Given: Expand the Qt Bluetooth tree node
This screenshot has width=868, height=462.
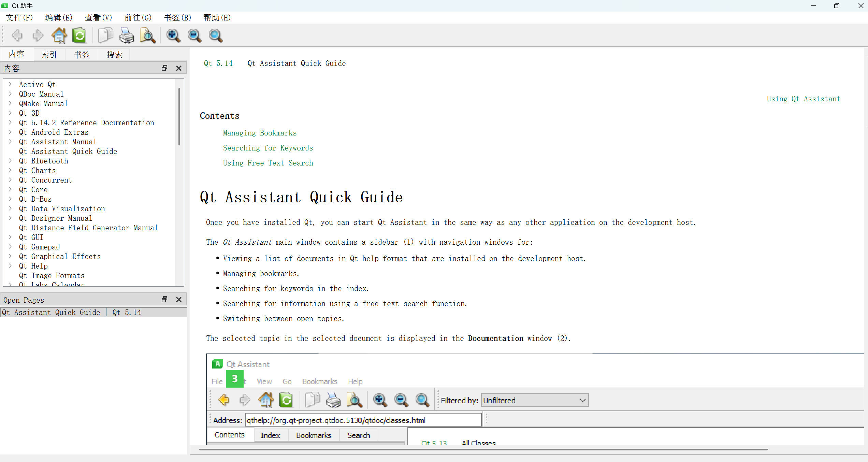Looking at the screenshot, I should tap(10, 161).
